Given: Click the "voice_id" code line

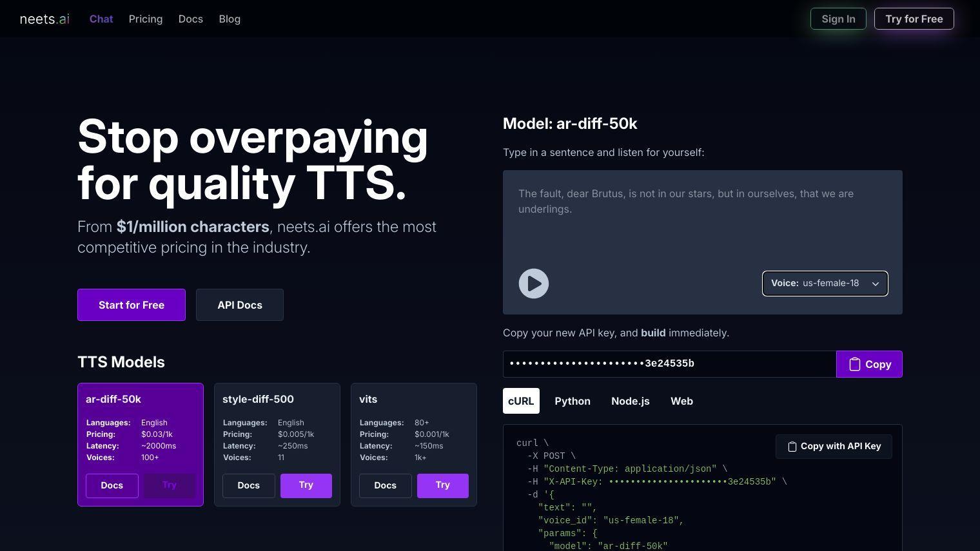Looking at the screenshot, I should [611, 520].
